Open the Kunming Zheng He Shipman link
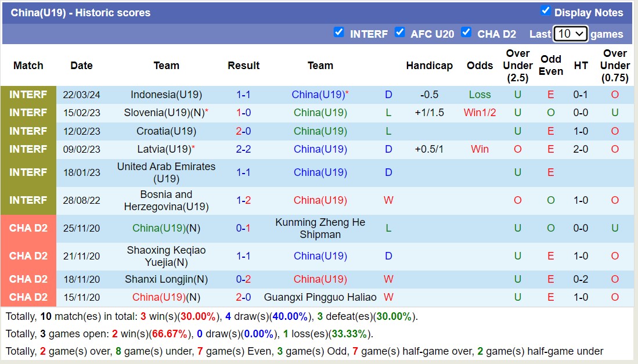Screen dimensions: 638x364 (x=320, y=228)
